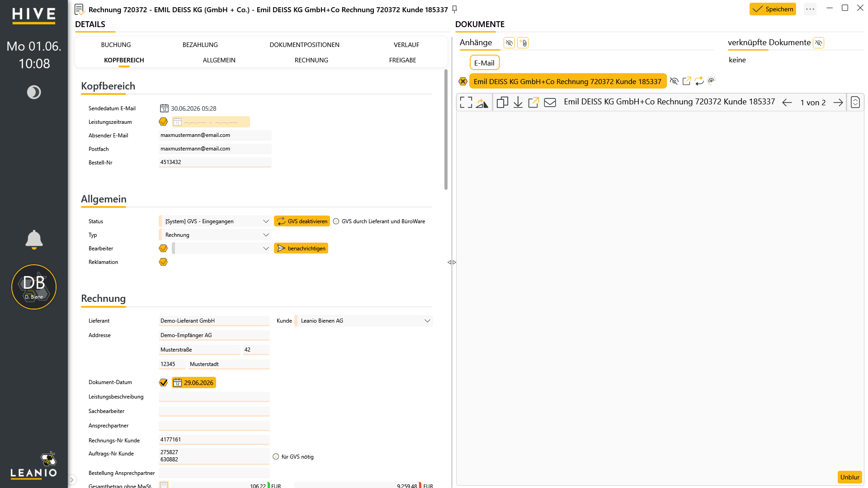Viewport: 868px width, 488px height.
Task: Go to previous document page arrow
Action: tap(787, 103)
